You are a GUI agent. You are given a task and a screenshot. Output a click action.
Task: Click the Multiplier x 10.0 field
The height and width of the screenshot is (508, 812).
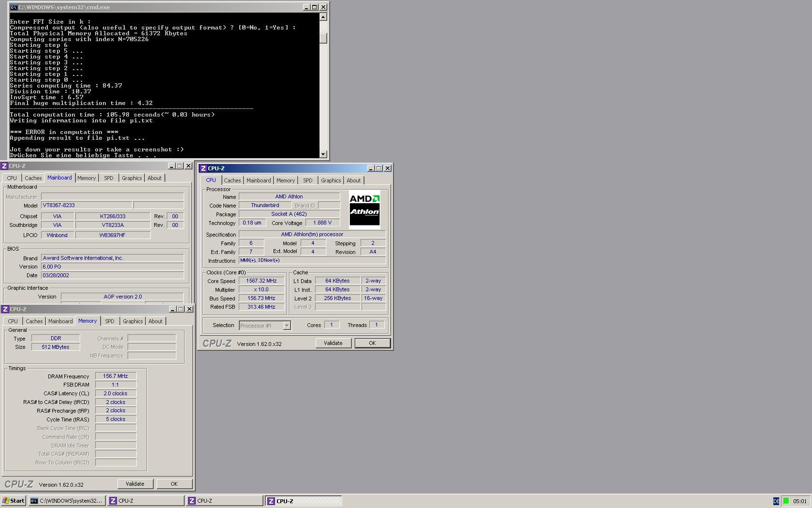(x=261, y=290)
